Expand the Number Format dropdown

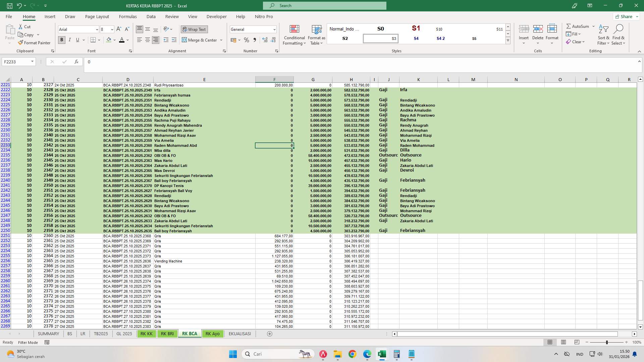coord(274,29)
